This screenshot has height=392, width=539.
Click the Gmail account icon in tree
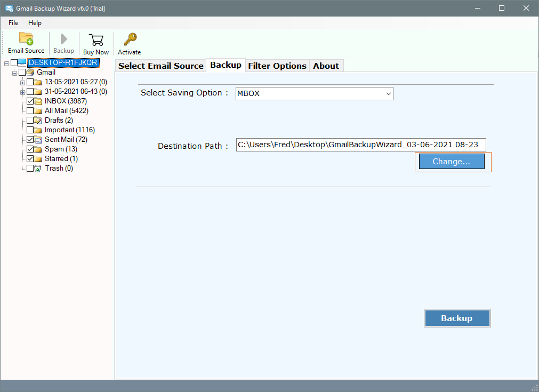click(x=30, y=73)
